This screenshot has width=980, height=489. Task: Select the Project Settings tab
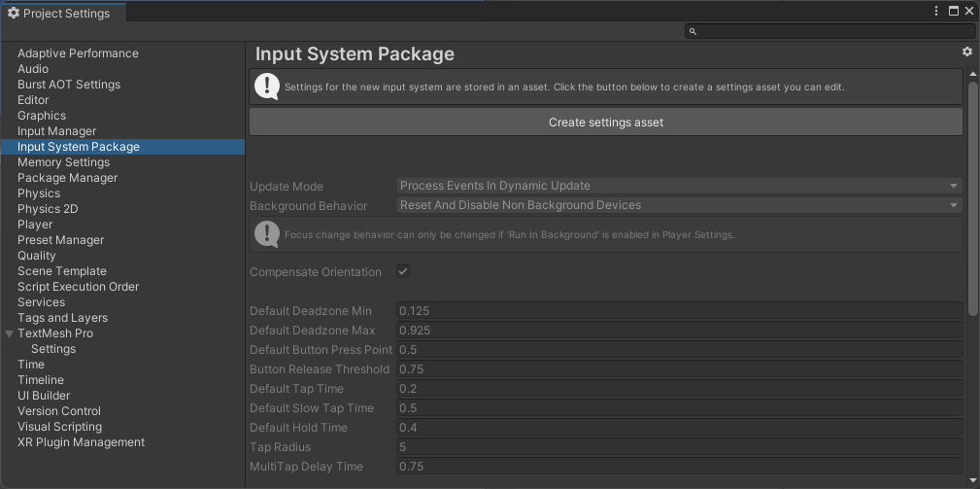pos(64,14)
